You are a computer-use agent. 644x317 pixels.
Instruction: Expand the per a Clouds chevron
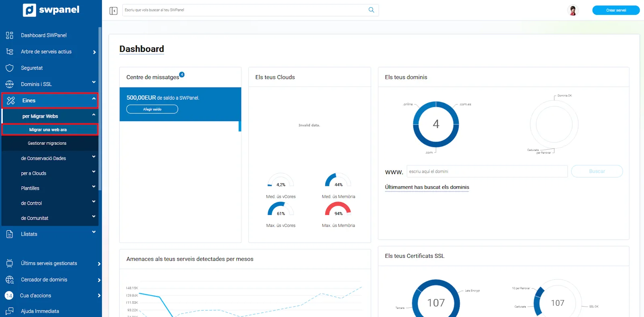[x=94, y=171]
